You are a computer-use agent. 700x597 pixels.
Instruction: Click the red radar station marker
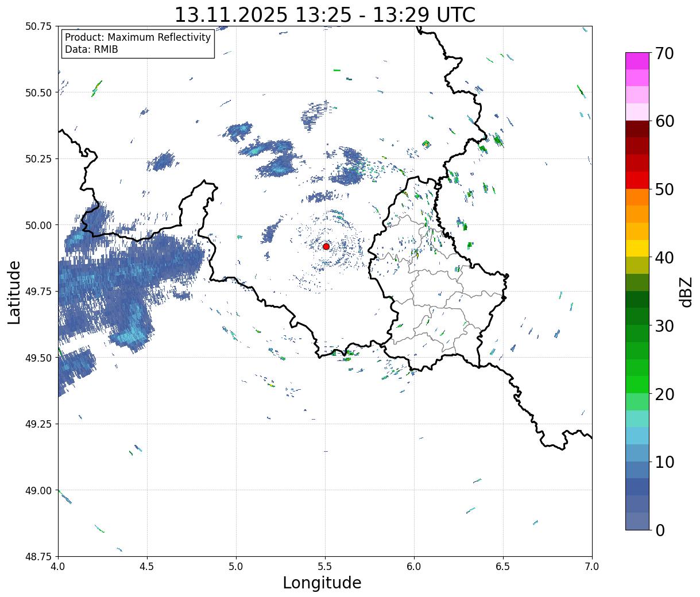326,246
